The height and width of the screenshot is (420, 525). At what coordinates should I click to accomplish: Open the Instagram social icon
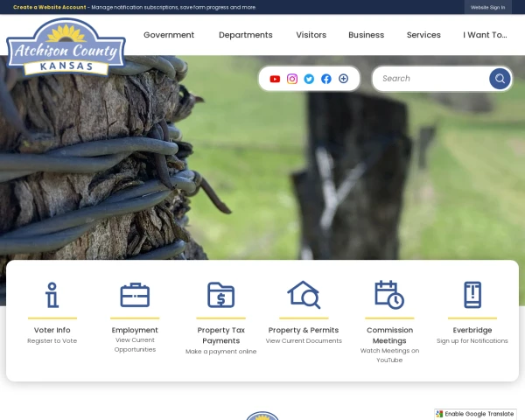pyautogui.click(x=292, y=79)
